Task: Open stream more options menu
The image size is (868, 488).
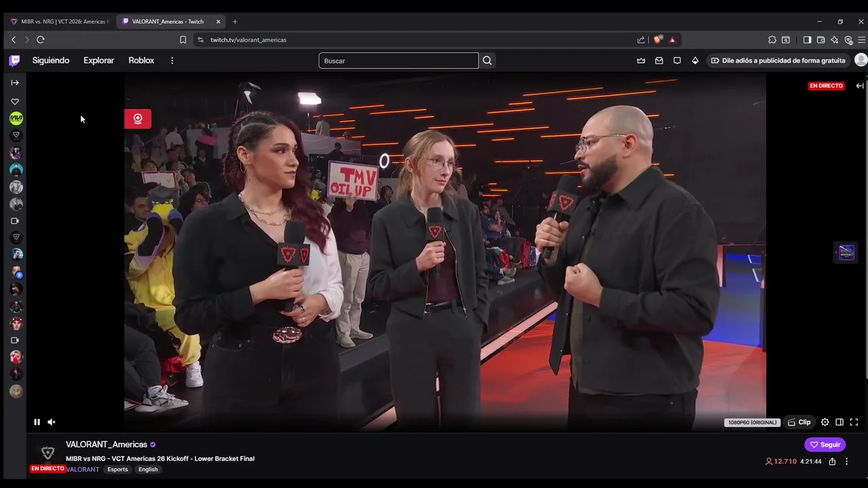Action: pos(846,462)
